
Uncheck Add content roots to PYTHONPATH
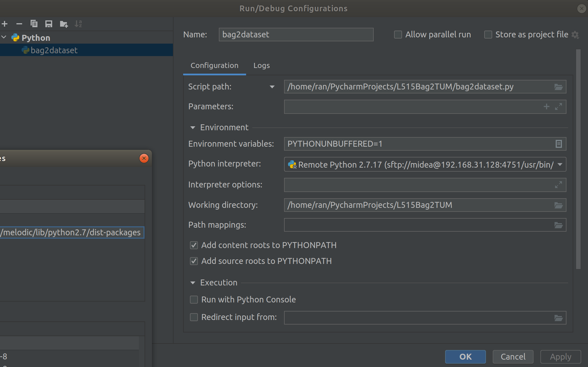tap(194, 245)
